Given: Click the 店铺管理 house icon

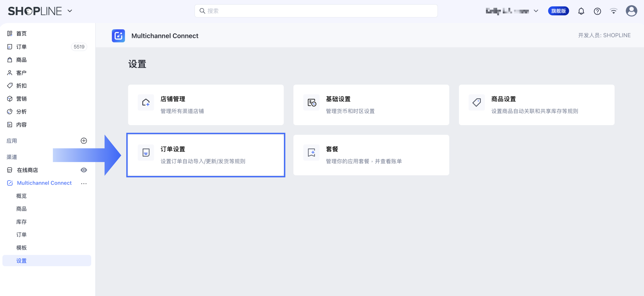Looking at the screenshot, I should point(146,102).
